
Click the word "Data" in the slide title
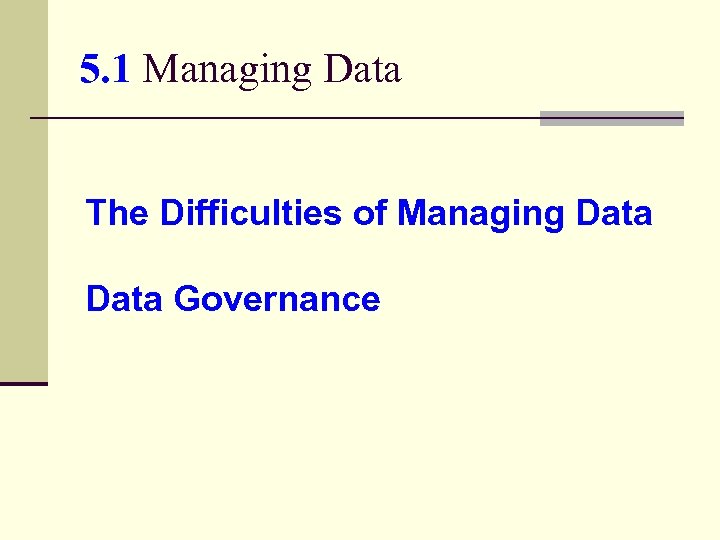(361, 70)
